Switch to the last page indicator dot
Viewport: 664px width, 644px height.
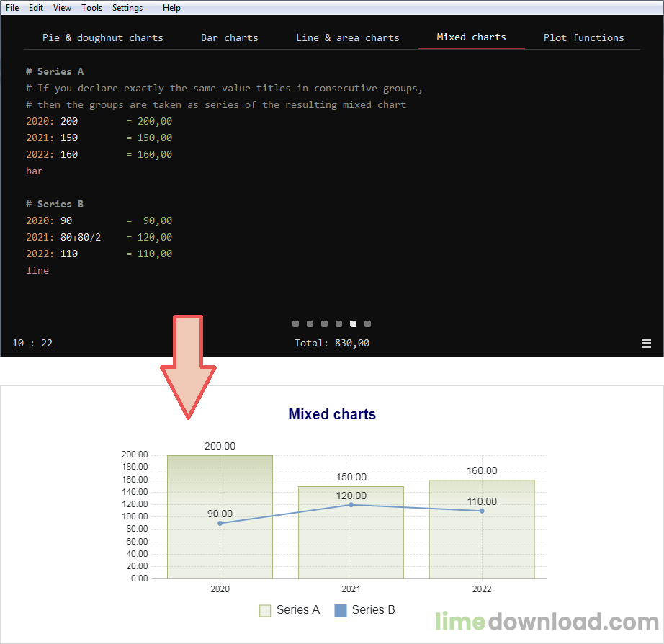(368, 324)
